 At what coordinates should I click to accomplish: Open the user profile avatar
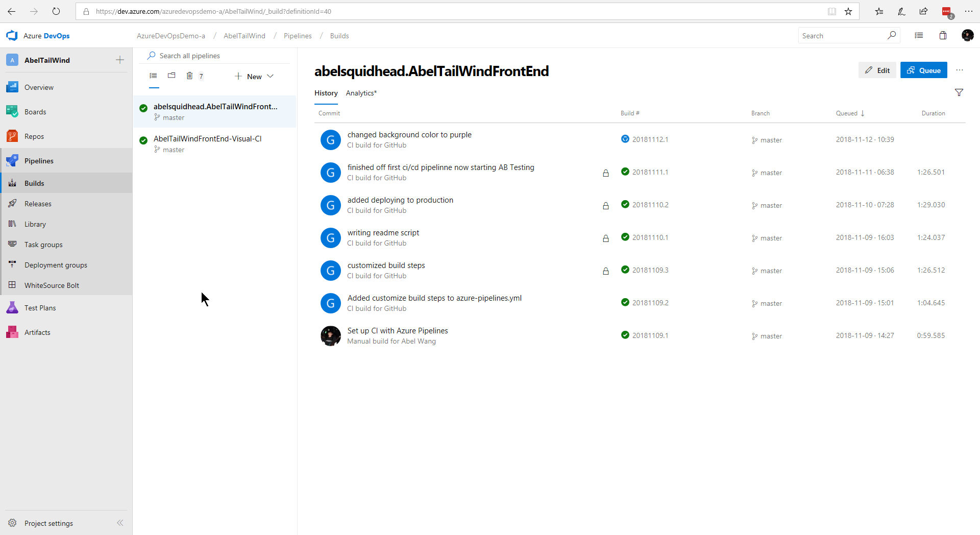pos(967,35)
